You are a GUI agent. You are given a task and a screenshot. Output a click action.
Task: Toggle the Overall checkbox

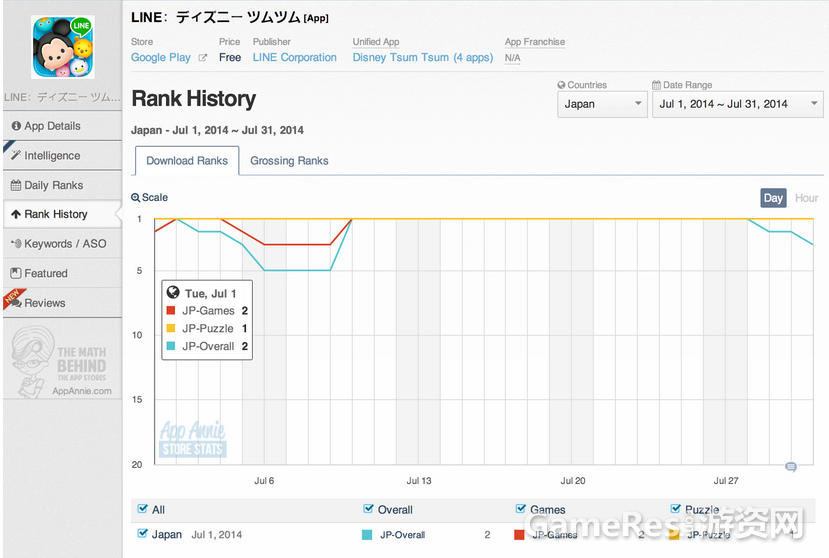coord(369,509)
